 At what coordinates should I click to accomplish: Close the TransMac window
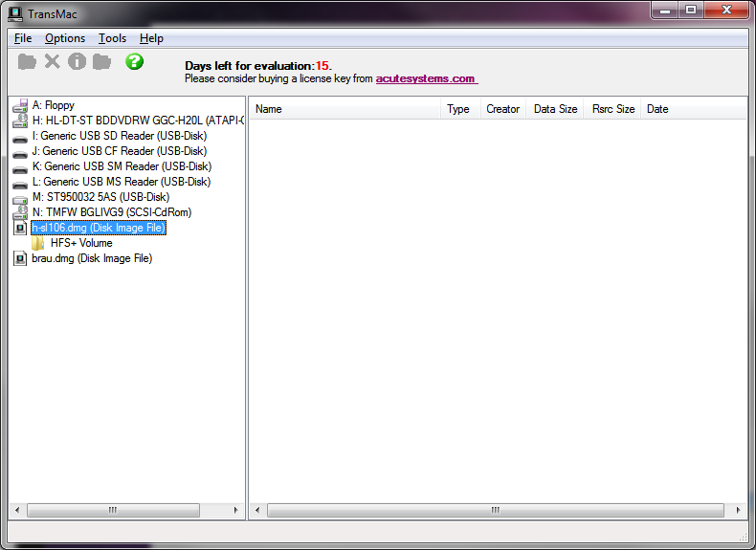726,11
